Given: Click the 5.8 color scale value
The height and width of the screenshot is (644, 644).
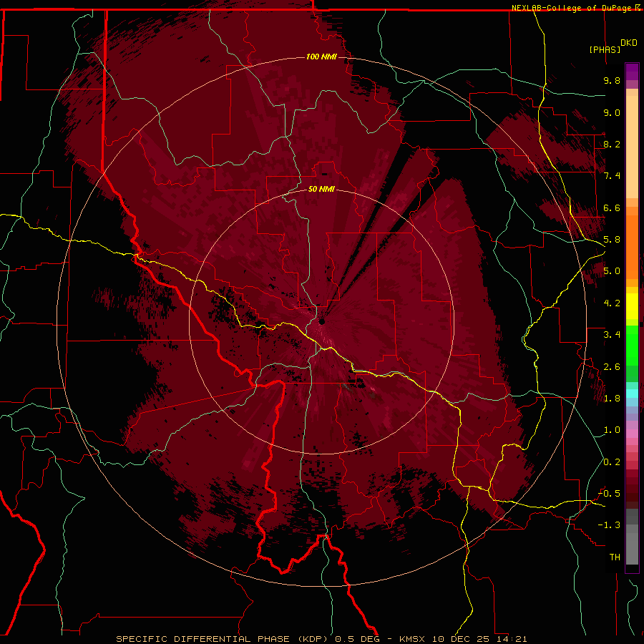Looking at the screenshot, I should 612,240.
